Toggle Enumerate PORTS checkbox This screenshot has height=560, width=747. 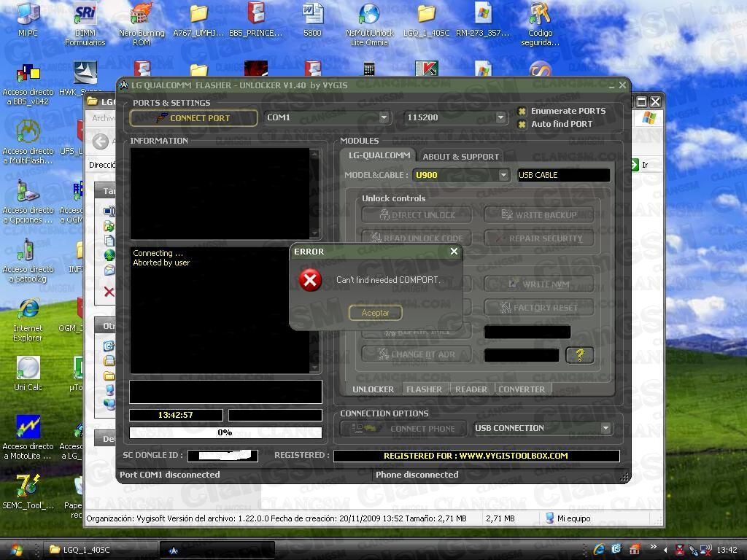(522, 111)
